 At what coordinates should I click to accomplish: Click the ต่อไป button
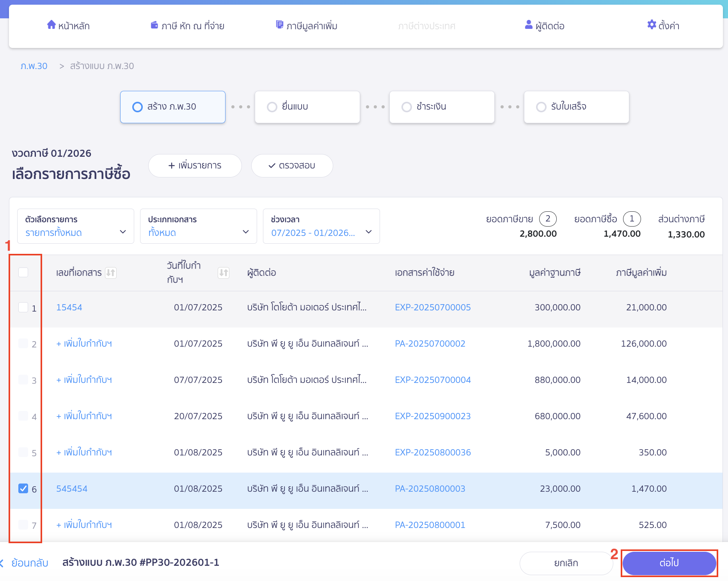[x=669, y=563]
